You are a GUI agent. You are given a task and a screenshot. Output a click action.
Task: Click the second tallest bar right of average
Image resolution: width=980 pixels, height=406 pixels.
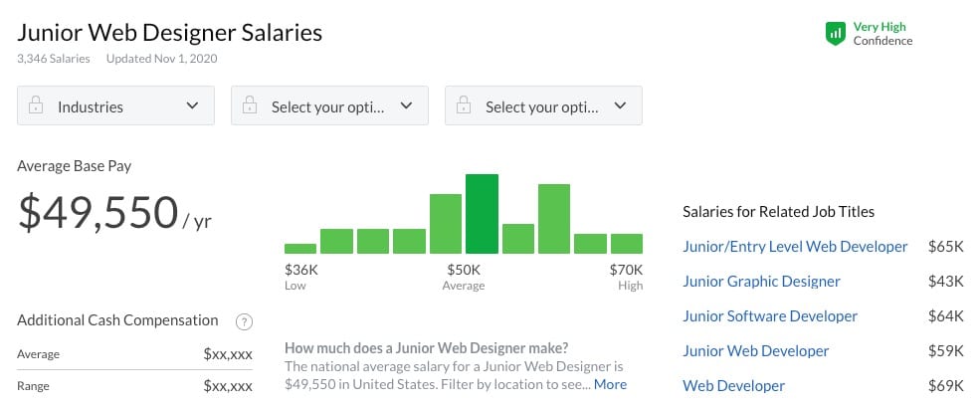(554, 219)
